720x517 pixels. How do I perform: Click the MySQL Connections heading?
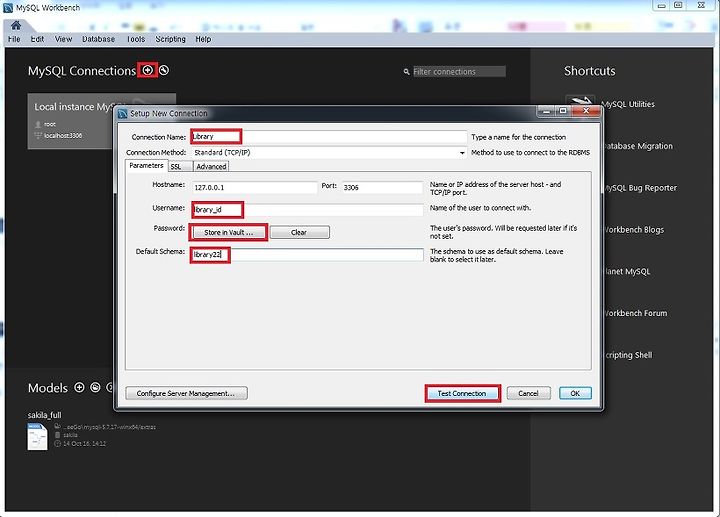pyautogui.click(x=82, y=71)
